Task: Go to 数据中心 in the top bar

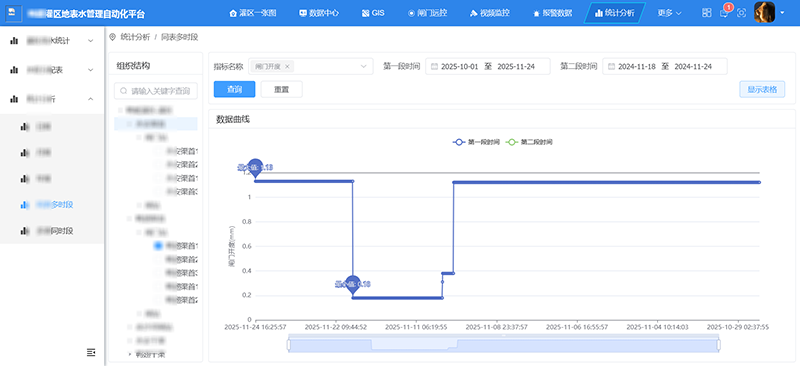Action: (319, 13)
